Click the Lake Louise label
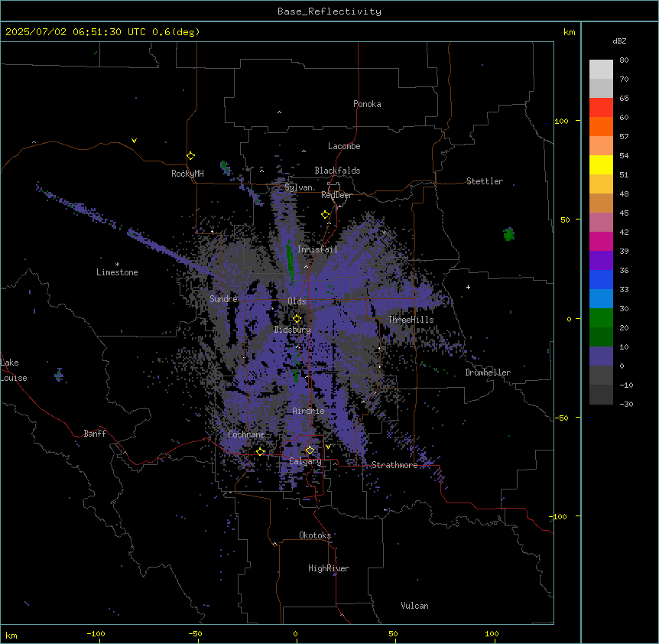 14,370
